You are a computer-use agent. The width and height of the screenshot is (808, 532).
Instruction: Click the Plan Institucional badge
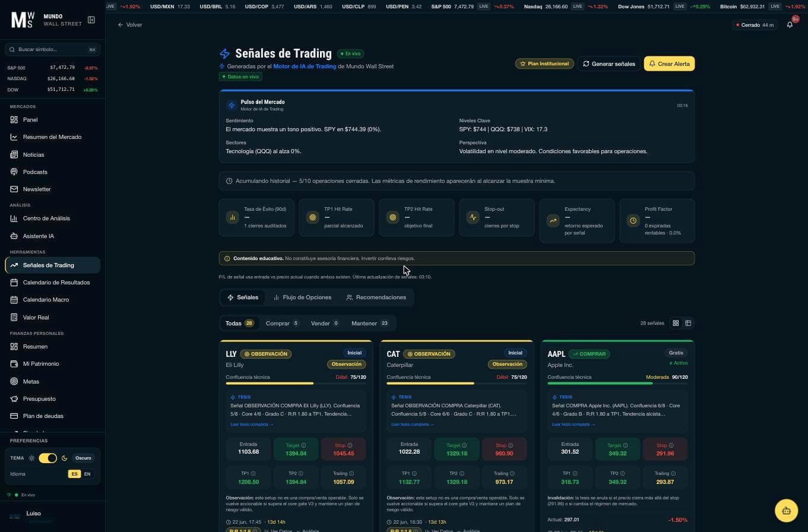pos(544,64)
